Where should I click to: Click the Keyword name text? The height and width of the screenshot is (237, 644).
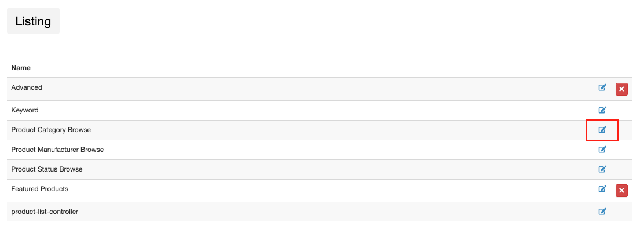tap(25, 110)
